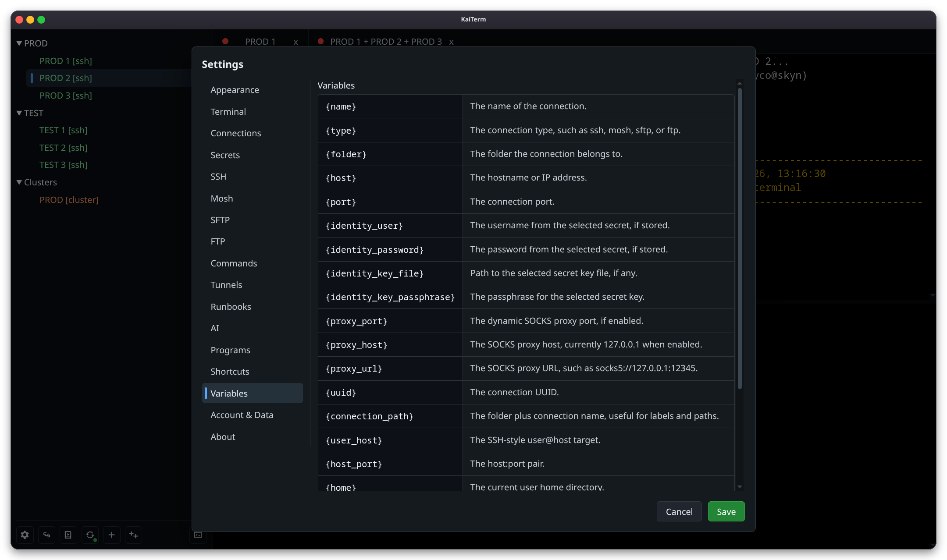This screenshot has height=560, width=947.
Task: Open Commands settings section
Action: [253, 263]
